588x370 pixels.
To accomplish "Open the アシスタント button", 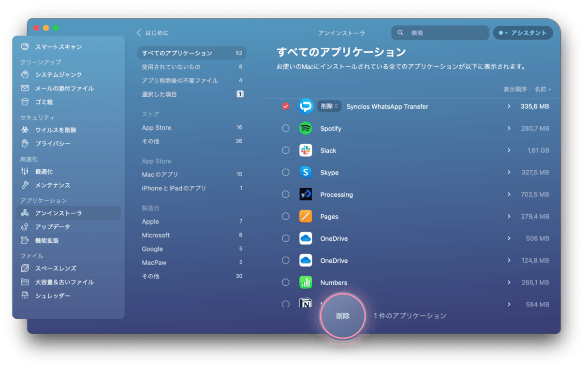I will click(x=523, y=33).
